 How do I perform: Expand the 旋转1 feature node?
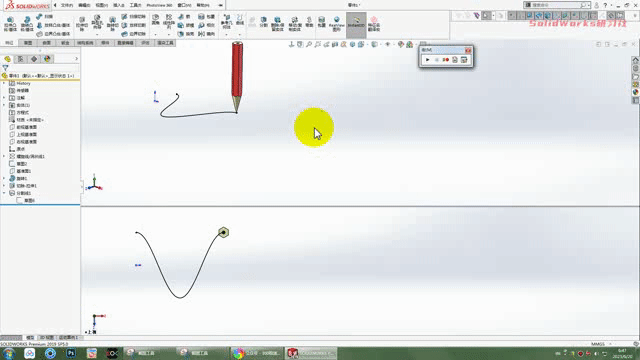(x=4, y=178)
